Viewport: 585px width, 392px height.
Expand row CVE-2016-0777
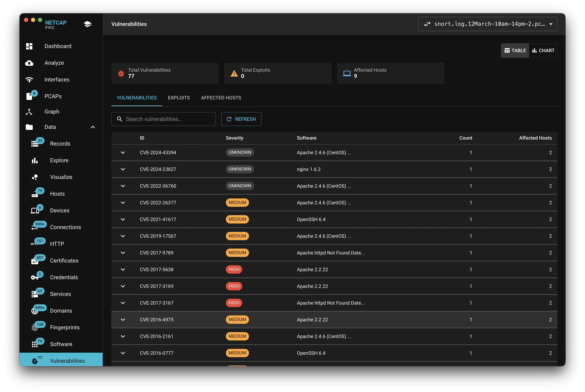[x=123, y=353]
